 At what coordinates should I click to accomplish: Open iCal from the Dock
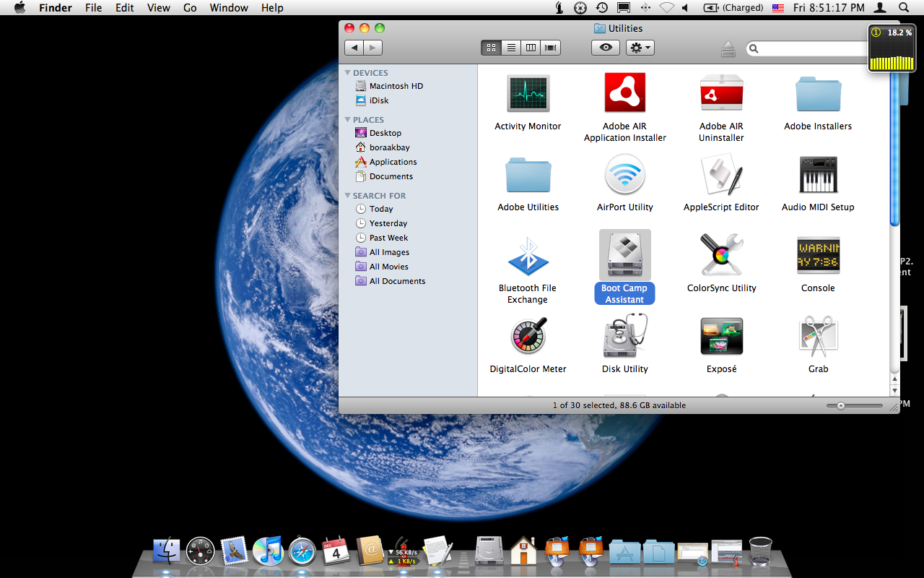point(336,551)
